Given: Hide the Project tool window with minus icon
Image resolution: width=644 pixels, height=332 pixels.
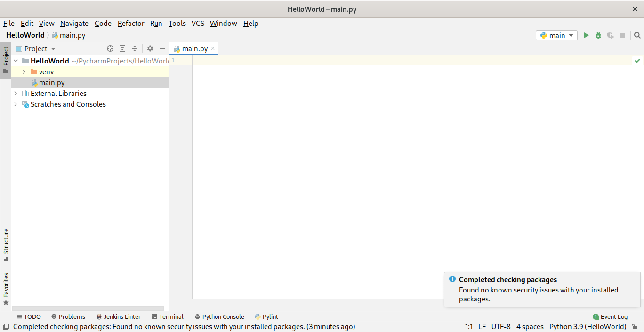Looking at the screenshot, I should (162, 48).
